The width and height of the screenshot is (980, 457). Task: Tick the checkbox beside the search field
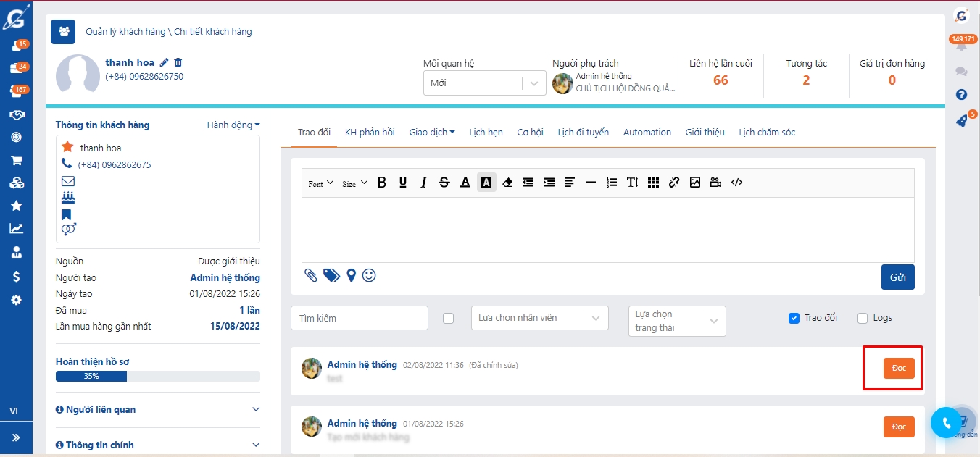pyautogui.click(x=448, y=318)
